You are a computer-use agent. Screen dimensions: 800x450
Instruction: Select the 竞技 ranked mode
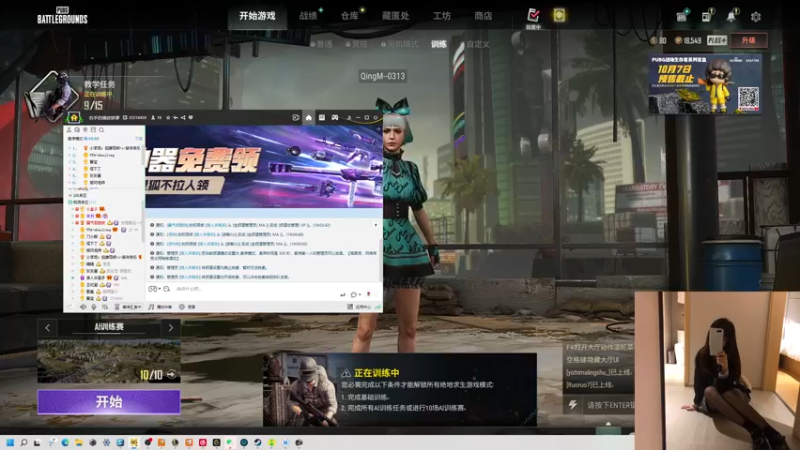click(x=357, y=44)
